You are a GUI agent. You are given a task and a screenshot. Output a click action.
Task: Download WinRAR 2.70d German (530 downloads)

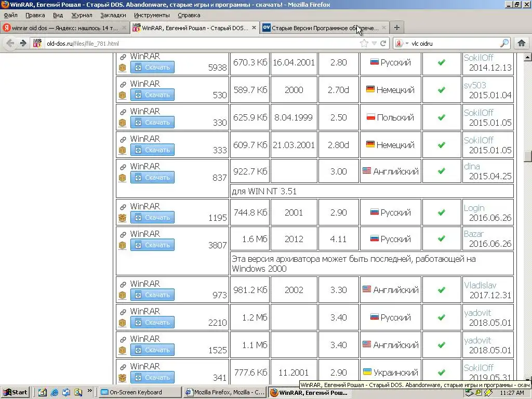(x=152, y=95)
